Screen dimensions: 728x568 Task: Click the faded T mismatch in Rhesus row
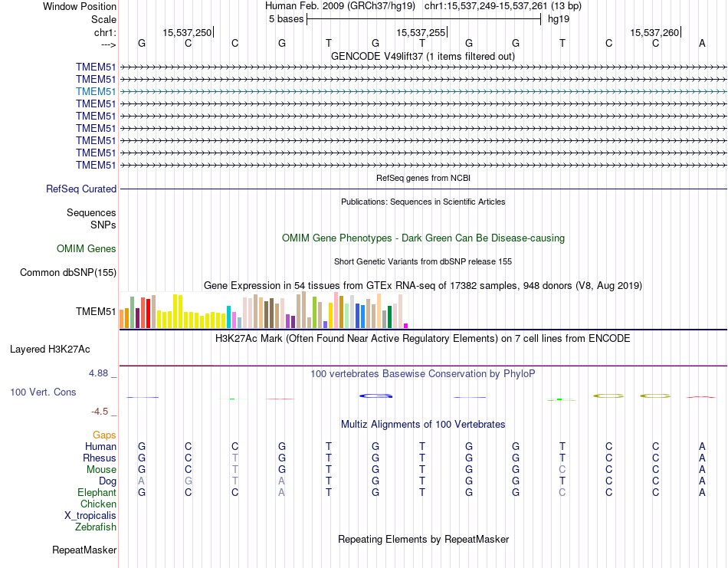(x=235, y=458)
